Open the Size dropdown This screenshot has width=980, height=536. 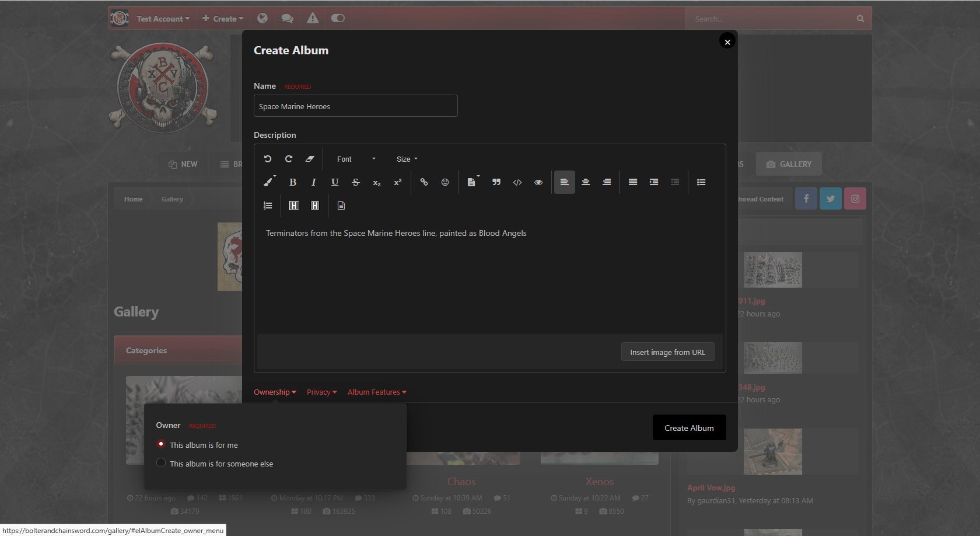point(407,159)
